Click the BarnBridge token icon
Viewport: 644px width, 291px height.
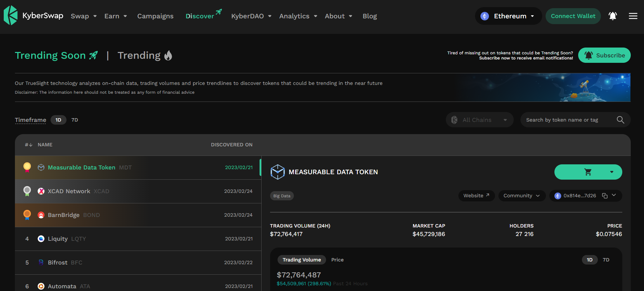click(41, 215)
